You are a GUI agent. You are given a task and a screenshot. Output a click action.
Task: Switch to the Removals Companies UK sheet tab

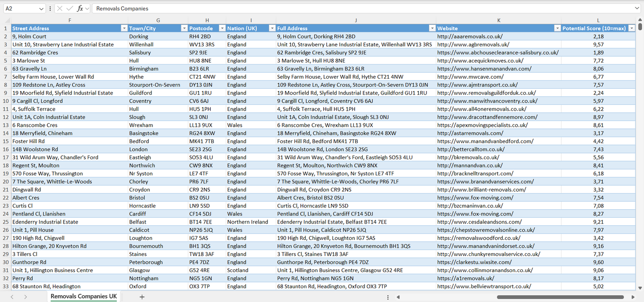tap(83, 296)
